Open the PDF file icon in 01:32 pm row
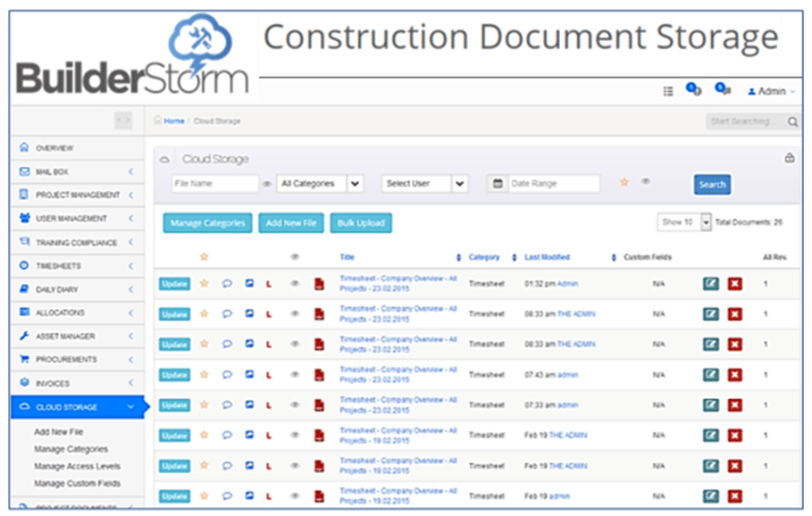The height and width of the screenshot is (516, 812). coord(320,284)
